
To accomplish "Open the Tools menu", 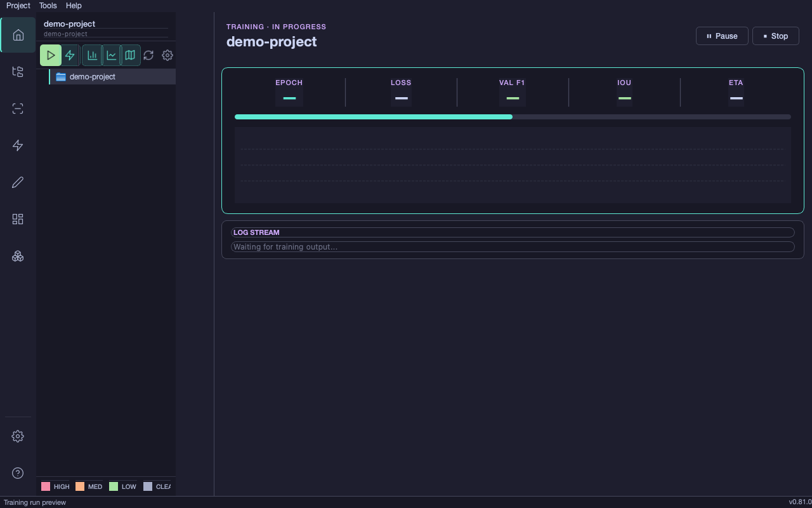I will [x=48, y=6].
